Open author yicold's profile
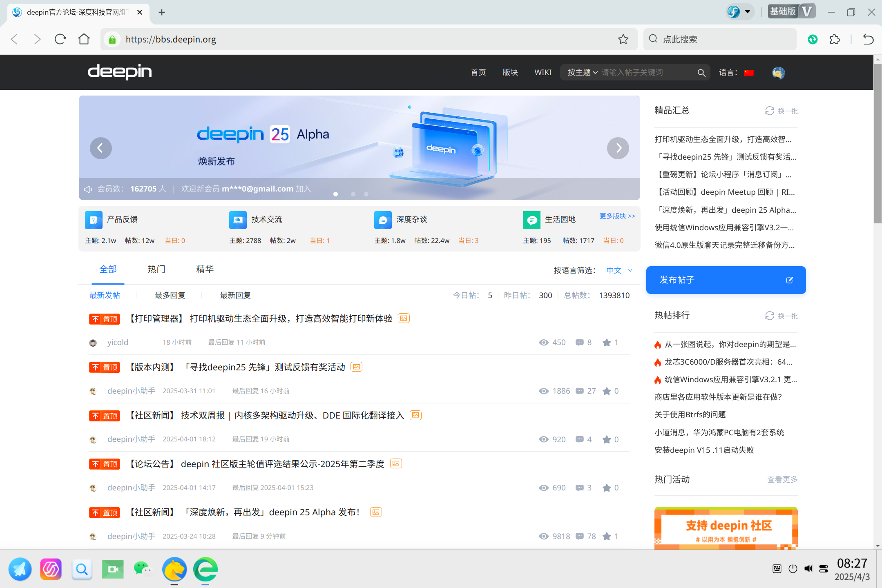The width and height of the screenshot is (882, 588). click(118, 343)
